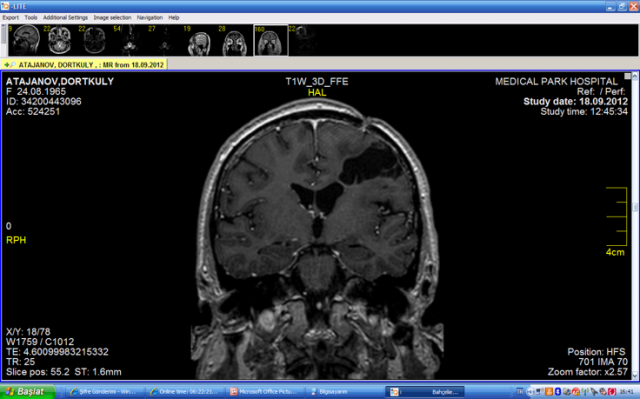Select the series thumbnail labeled 19
Image resolution: width=640 pixels, height=399 pixels.
click(199, 40)
